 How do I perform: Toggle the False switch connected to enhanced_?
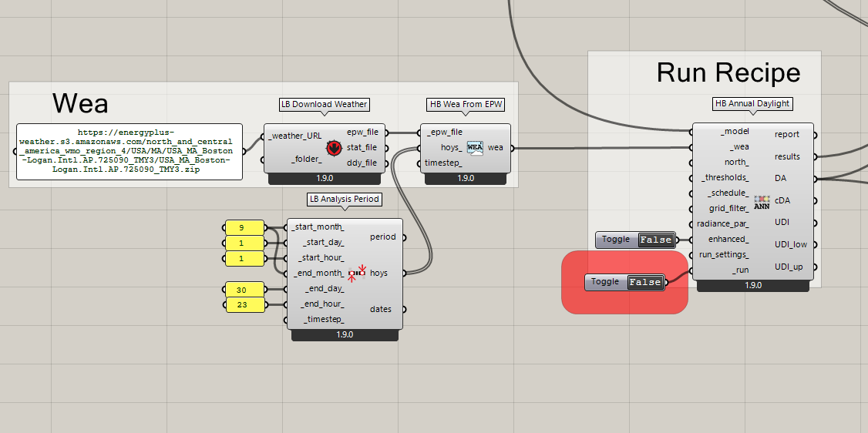point(655,240)
